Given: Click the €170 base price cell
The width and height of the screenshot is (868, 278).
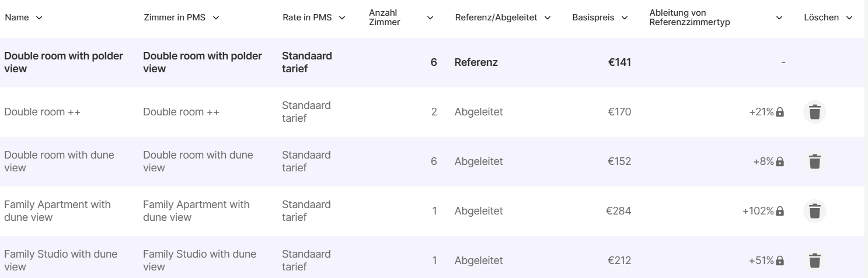Looking at the screenshot, I should (x=619, y=112).
